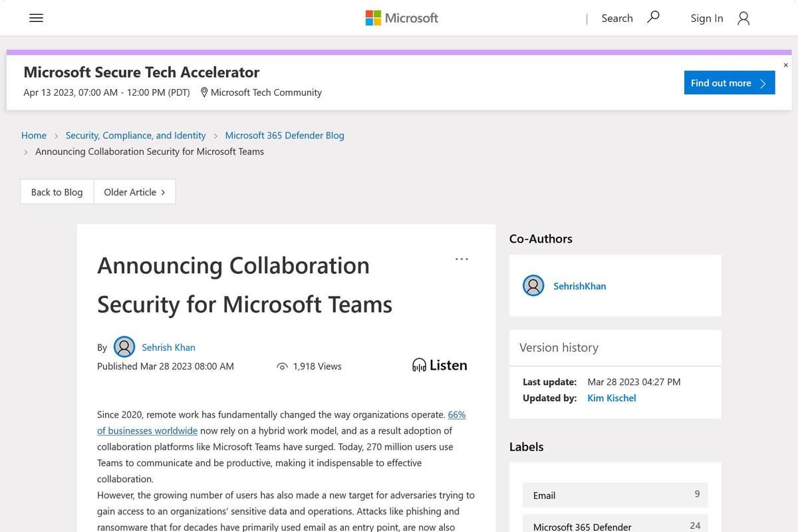
Task: Click the Find out more button
Action: coord(730,83)
